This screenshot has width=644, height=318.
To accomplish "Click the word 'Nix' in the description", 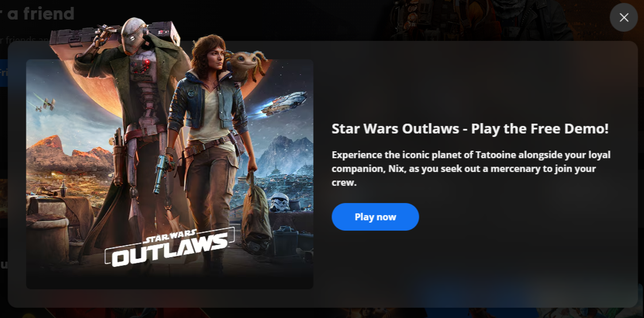I will (396, 169).
